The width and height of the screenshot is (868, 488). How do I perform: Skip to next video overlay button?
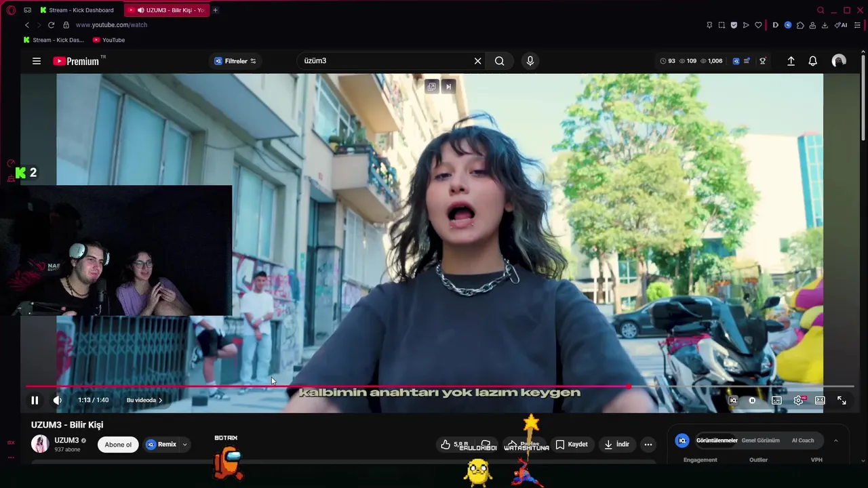click(448, 87)
